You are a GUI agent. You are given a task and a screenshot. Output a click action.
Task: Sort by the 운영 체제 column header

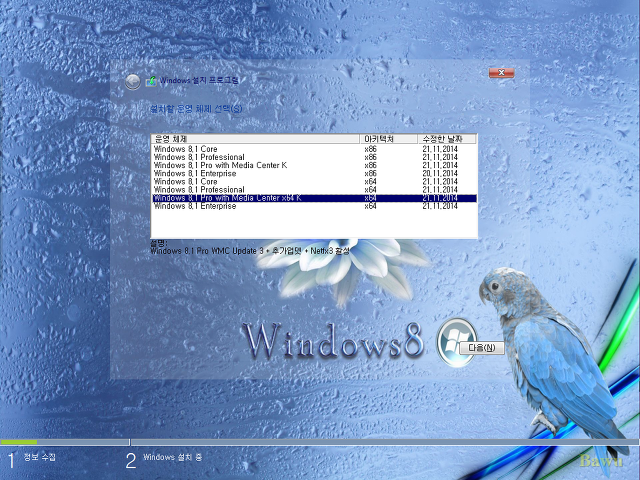click(x=256, y=139)
